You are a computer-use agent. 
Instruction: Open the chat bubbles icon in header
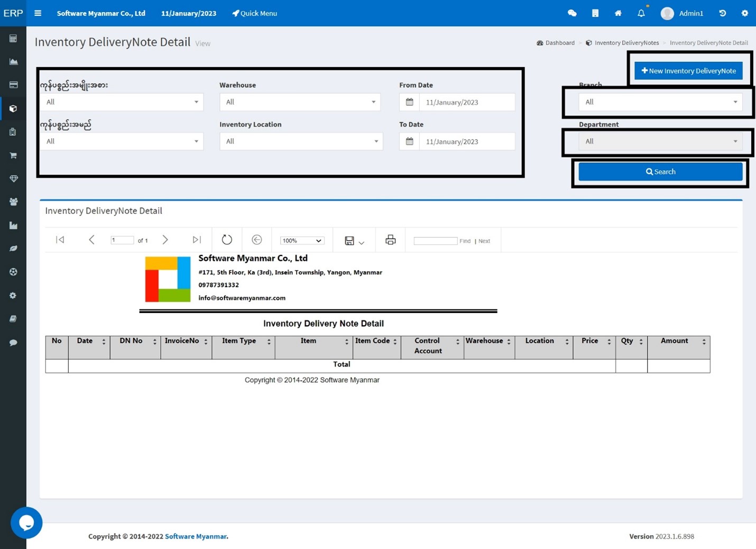click(x=572, y=13)
